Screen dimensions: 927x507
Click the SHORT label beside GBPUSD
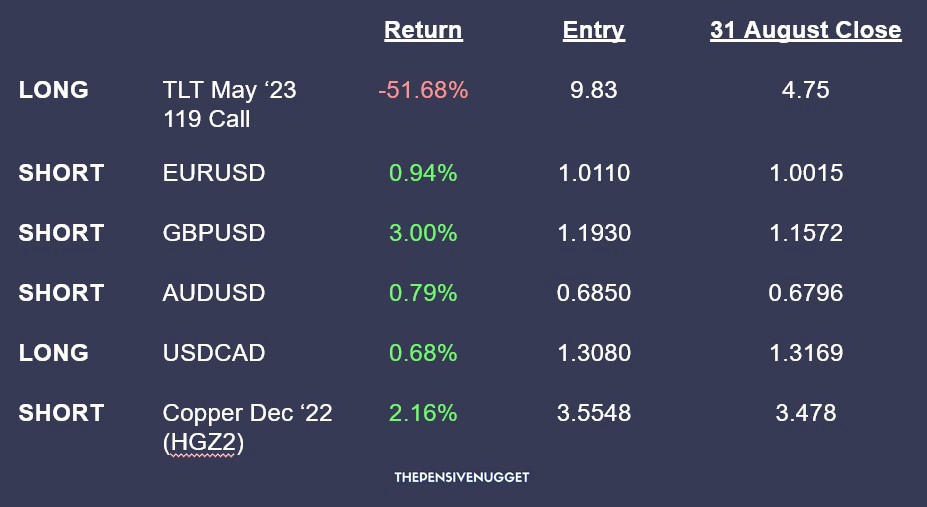[61, 233]
